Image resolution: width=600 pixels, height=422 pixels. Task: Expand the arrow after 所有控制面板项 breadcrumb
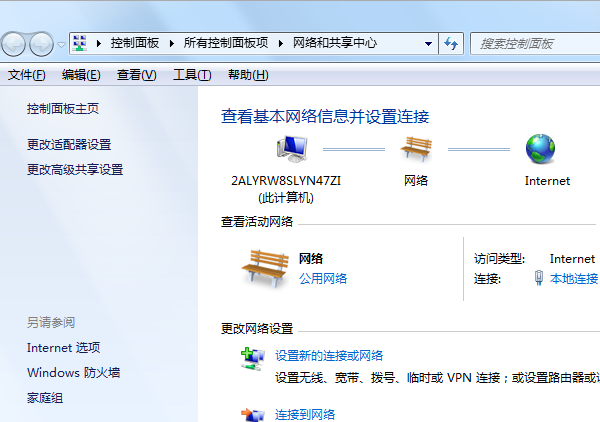281,44
